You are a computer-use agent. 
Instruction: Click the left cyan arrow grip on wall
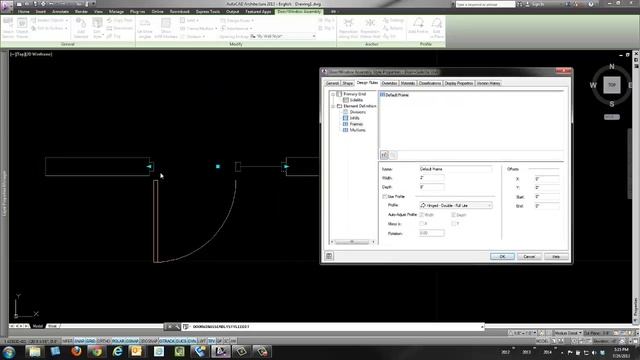coord(149,167)
